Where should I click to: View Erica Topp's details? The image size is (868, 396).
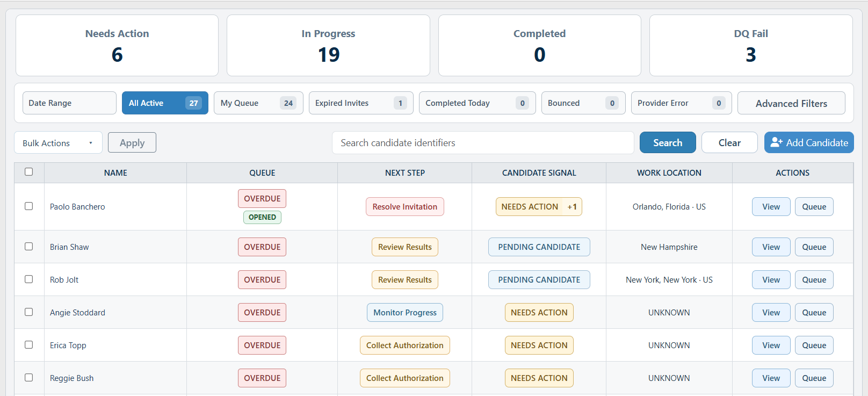click(x=771, y=345)
